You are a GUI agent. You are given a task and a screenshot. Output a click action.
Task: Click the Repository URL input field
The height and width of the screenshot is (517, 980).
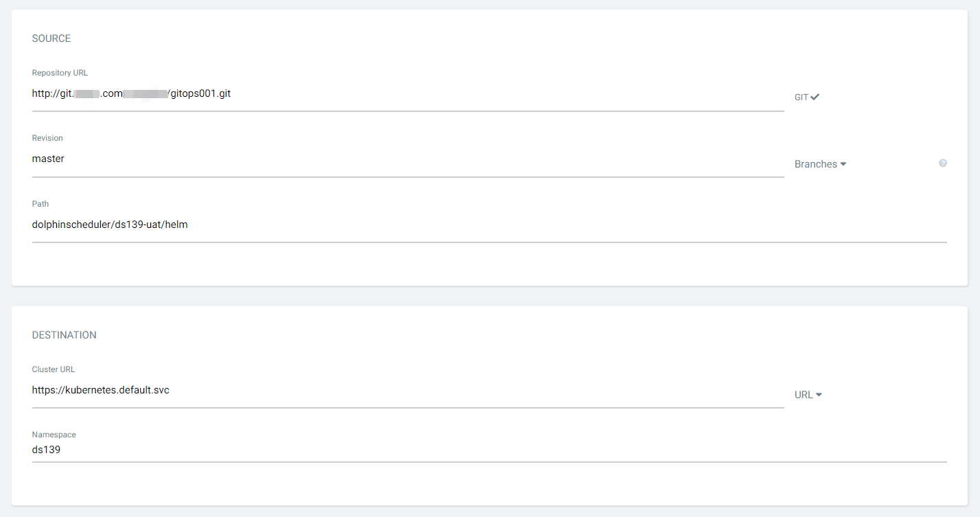click(408, 94)
